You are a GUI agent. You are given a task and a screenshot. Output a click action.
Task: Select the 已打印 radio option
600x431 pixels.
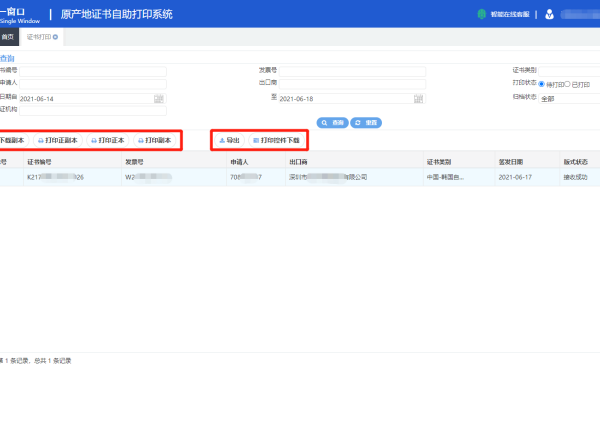tap(567, 84)
